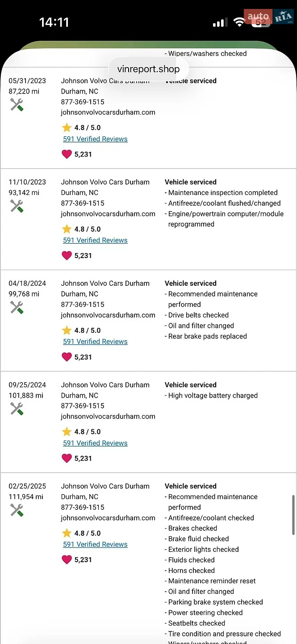The width and height of the screenshot is (297, 644).
Task: Tap the wrench icon for 05/31/2023 entry
Action: [17, 105]
